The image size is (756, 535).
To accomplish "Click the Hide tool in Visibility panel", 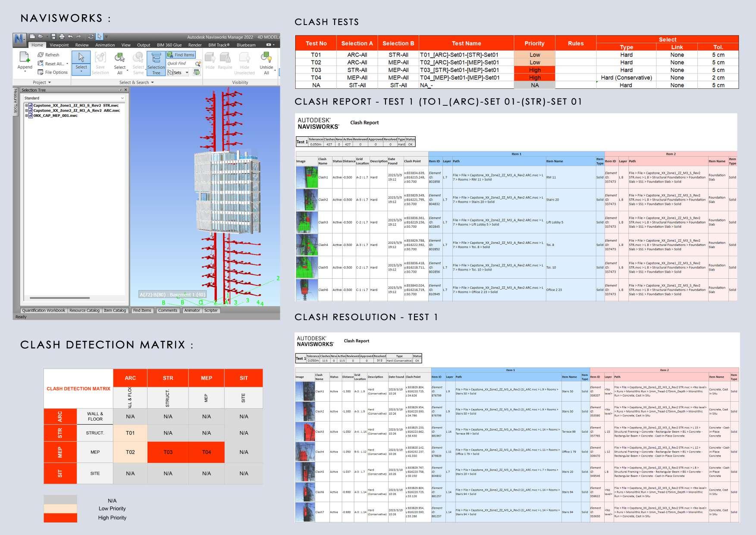I will [x=210, y=61].
